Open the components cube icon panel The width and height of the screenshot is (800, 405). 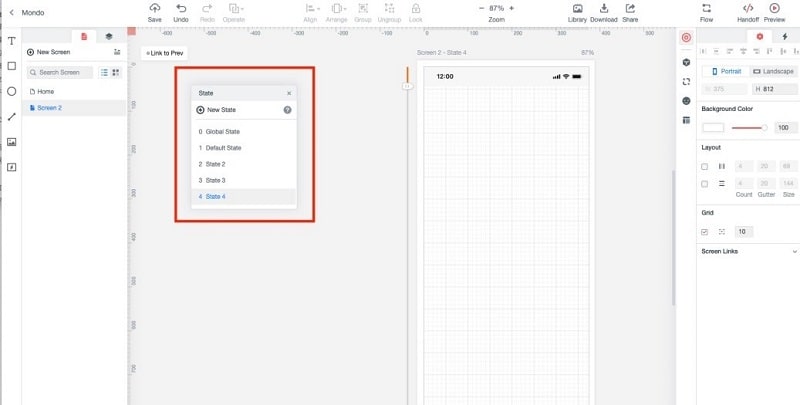[x=686, y=62]
